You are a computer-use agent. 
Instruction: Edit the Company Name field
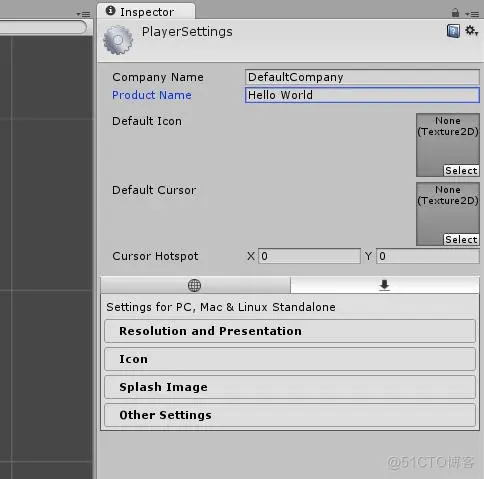click(362, 77)
